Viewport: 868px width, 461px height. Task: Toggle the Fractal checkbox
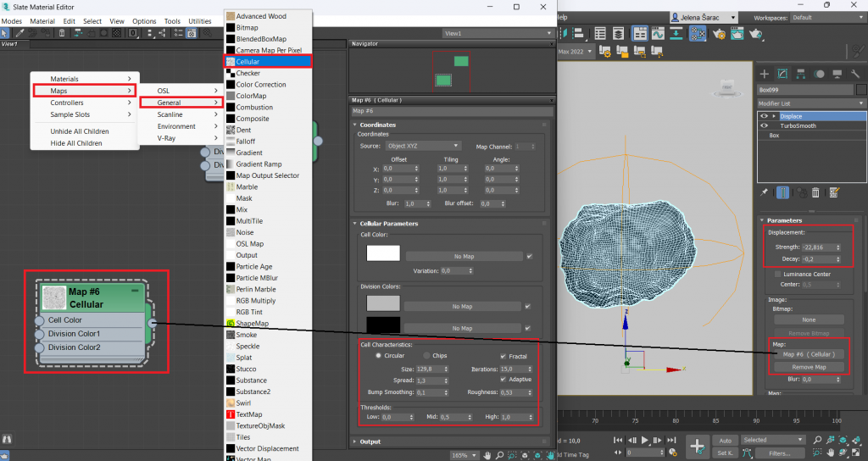[x=504, y=356]
